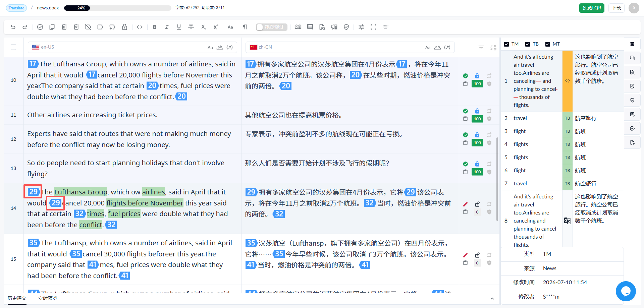Click the en-US source search field
The height and width of the screenshot is (308, 644).
132,47
